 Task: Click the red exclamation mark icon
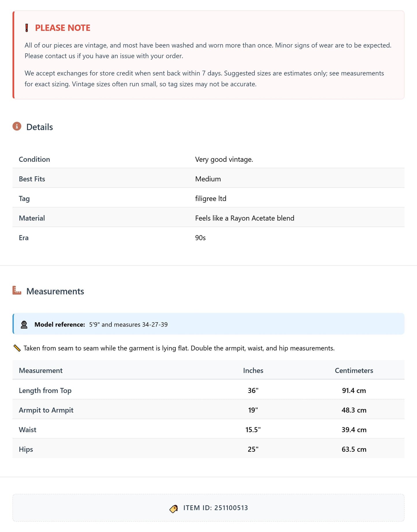coord(27,28)
